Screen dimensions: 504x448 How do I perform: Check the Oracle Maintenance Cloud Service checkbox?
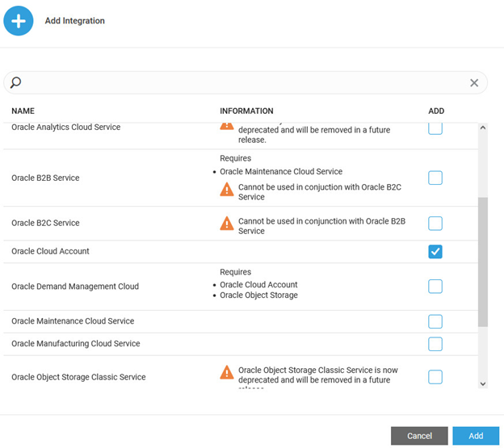pos(435,321)
